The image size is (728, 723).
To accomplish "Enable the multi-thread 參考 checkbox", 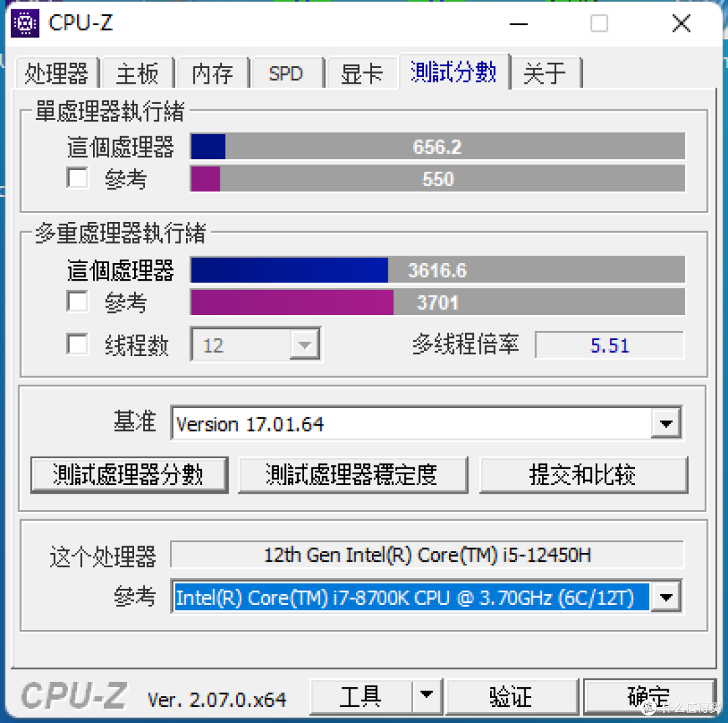I will click(77, 301).
